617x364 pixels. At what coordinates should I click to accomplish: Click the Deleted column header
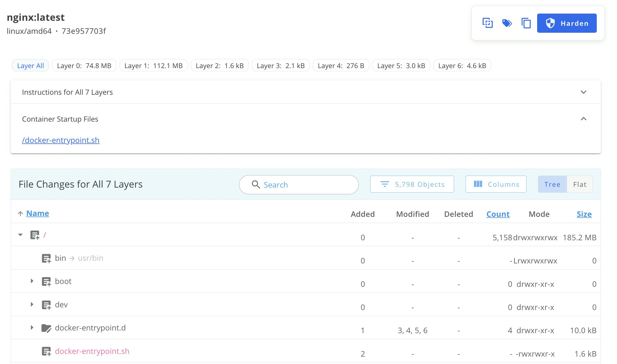459,214
